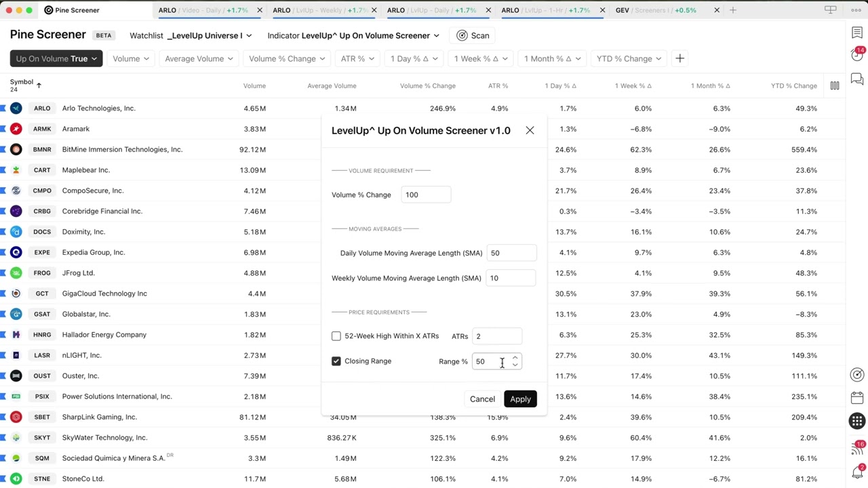Click the Weekly Volume Moving Average Length field
The image size is (868, 488).
click(x=511, y=278)
